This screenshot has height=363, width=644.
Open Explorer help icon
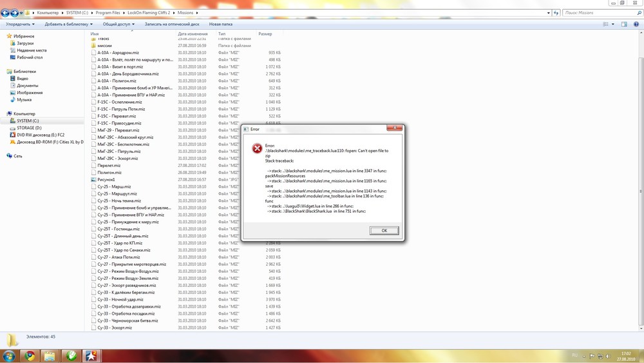(x=636, y=25)
